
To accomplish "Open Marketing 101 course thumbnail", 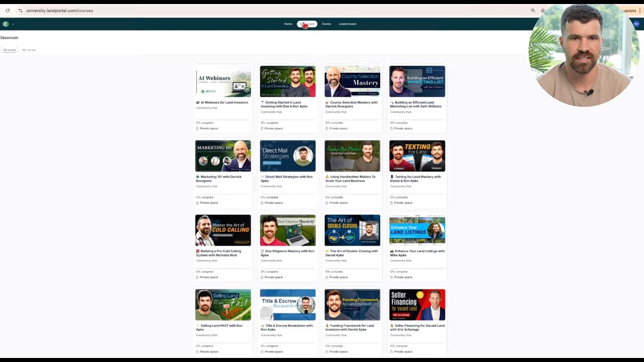I will click(223, 156).
